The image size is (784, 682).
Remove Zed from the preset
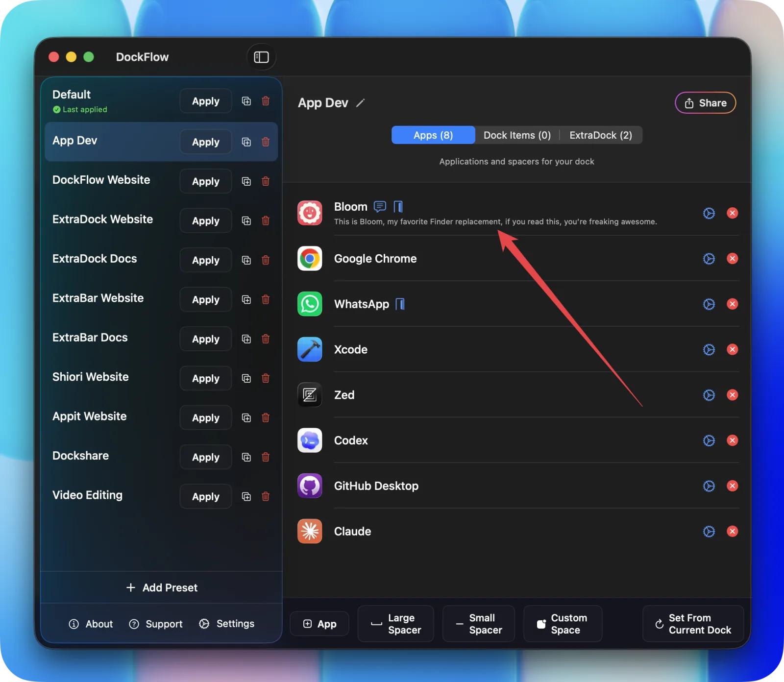pyautogui.click(x=733, y=395)
